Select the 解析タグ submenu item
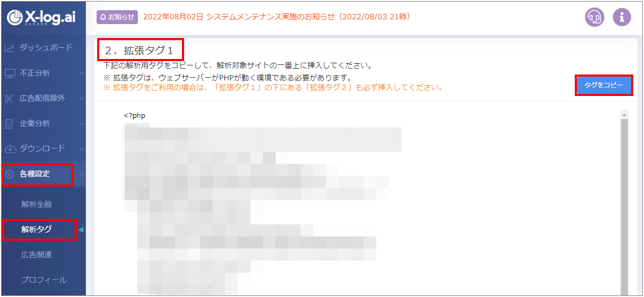Viewport: 644px width, 297px height. click(36, 229)
